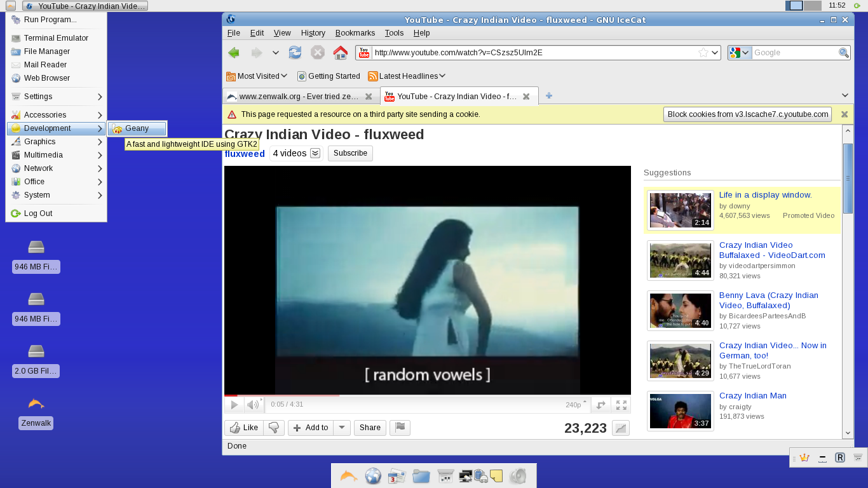Open the browser home page icon

click(x=341, y=52)
